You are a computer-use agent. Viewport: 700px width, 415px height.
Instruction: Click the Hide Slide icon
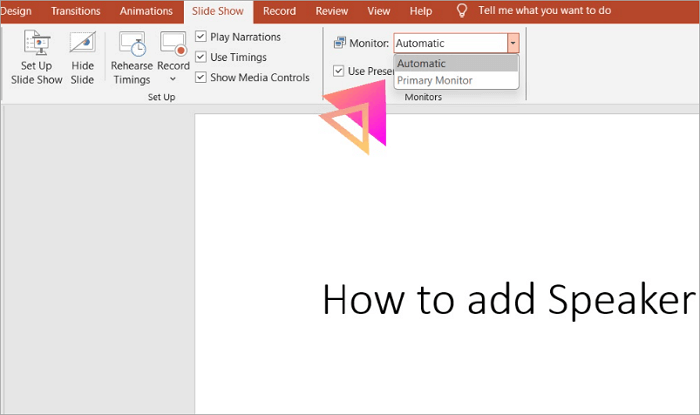click(83, 43)
